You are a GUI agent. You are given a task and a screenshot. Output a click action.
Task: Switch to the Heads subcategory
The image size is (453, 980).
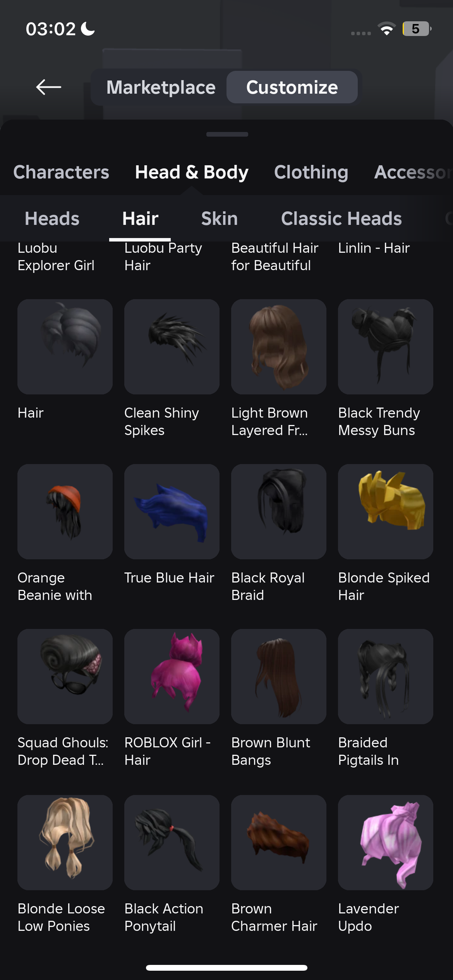coord(52,218)
